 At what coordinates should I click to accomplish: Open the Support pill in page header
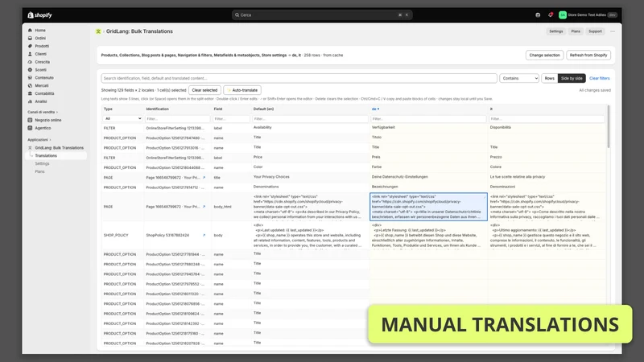coord(595,31)
